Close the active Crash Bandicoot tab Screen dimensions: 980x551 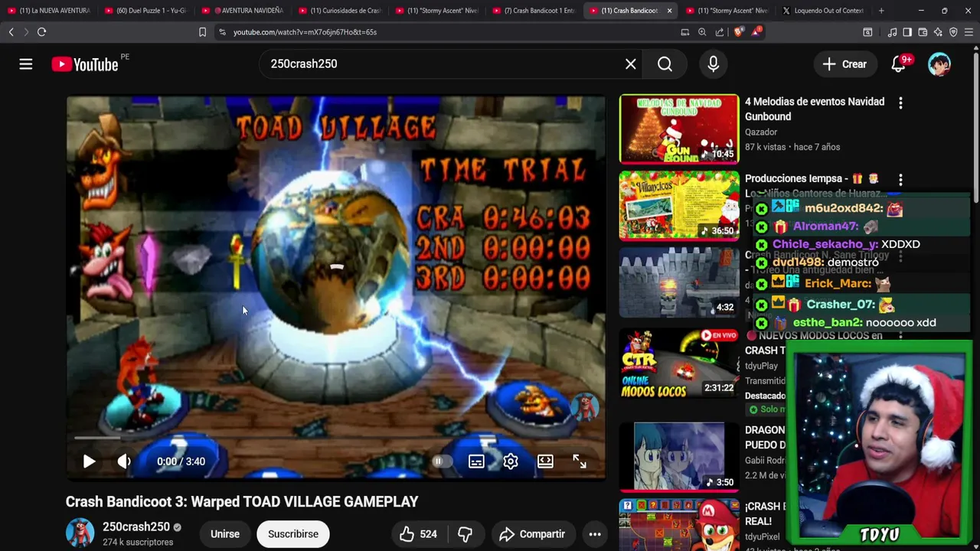click(x=669, y=11)
